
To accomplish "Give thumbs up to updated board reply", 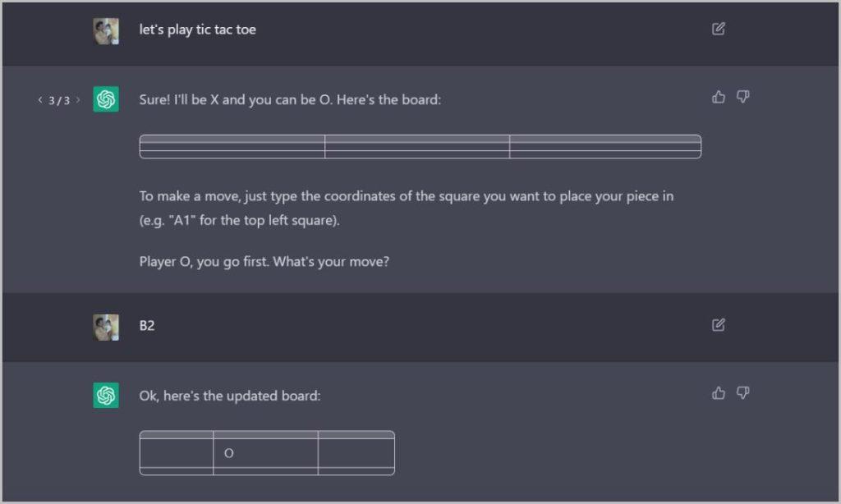I will tap(718, 393).
